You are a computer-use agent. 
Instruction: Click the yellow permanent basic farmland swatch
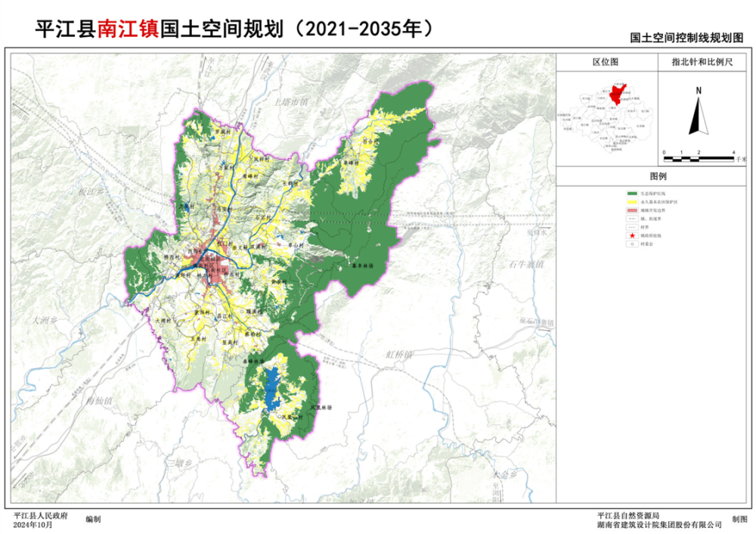tap(632, 203)
